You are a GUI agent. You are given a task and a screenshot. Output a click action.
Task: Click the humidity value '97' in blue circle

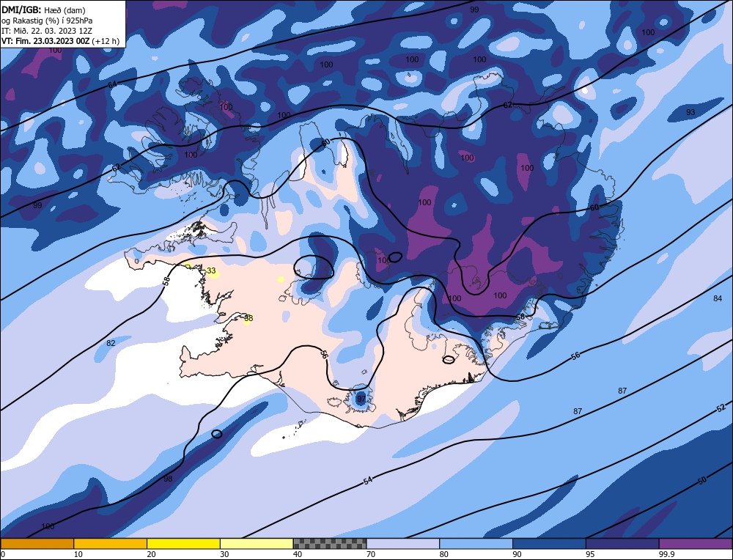coord(361,399)
